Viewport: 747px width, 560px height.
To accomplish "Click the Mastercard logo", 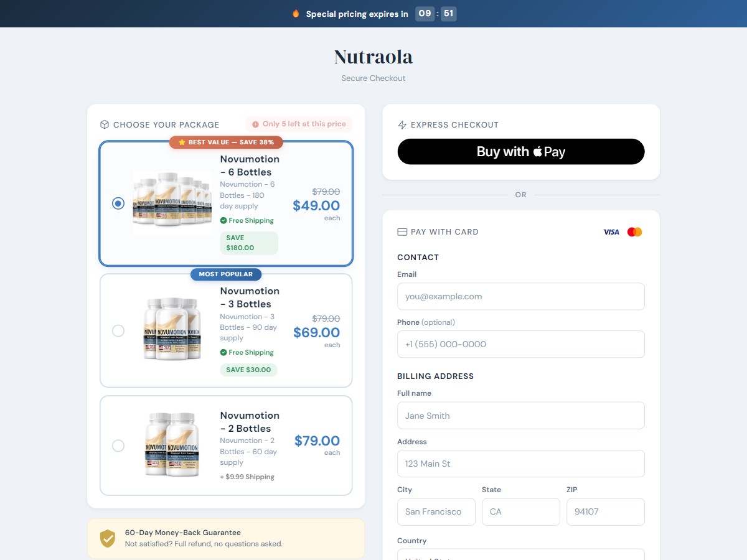I will pos(635,232).
